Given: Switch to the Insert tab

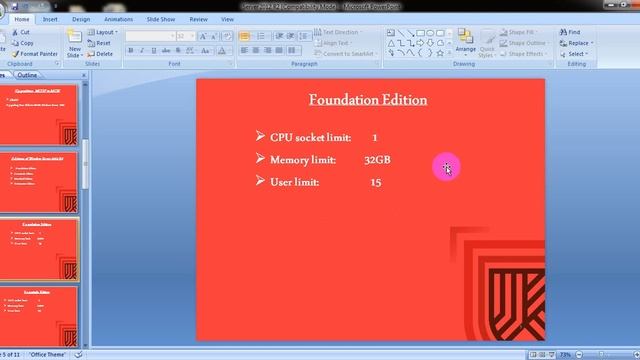Looking at the screenshot, I should click(50, 19).
